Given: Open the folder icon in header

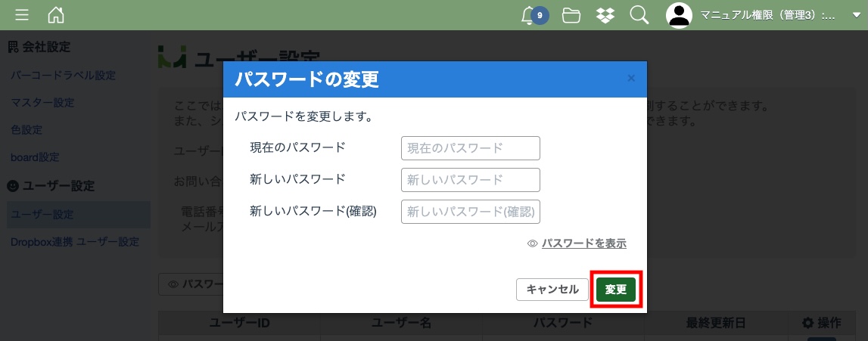Looking at the screenshot, I should 571,15.
